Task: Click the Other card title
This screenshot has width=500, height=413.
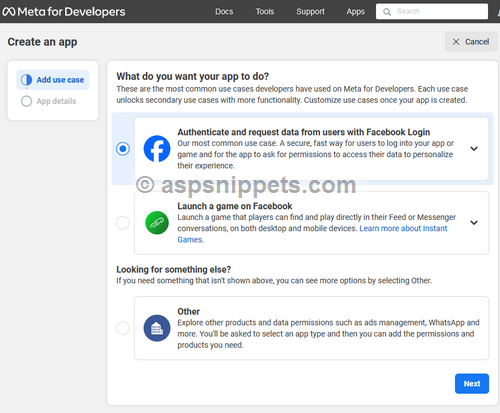Action: coord(189,312)
